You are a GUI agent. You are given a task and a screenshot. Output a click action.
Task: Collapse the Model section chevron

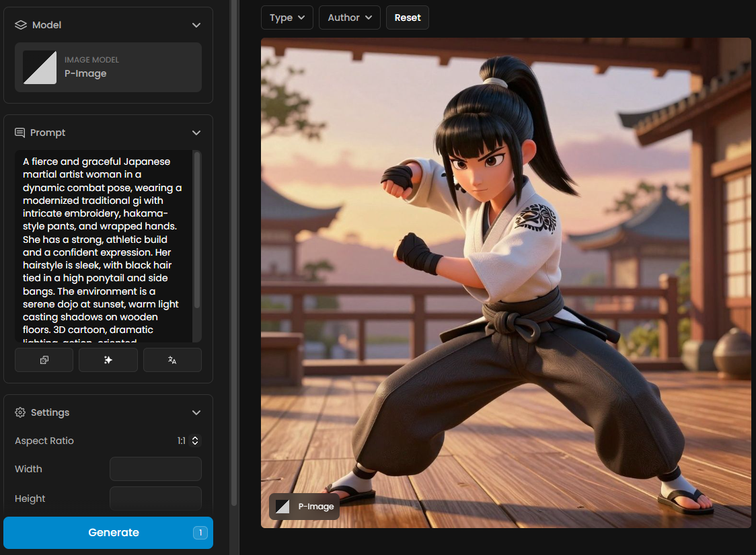pos(196,25)
